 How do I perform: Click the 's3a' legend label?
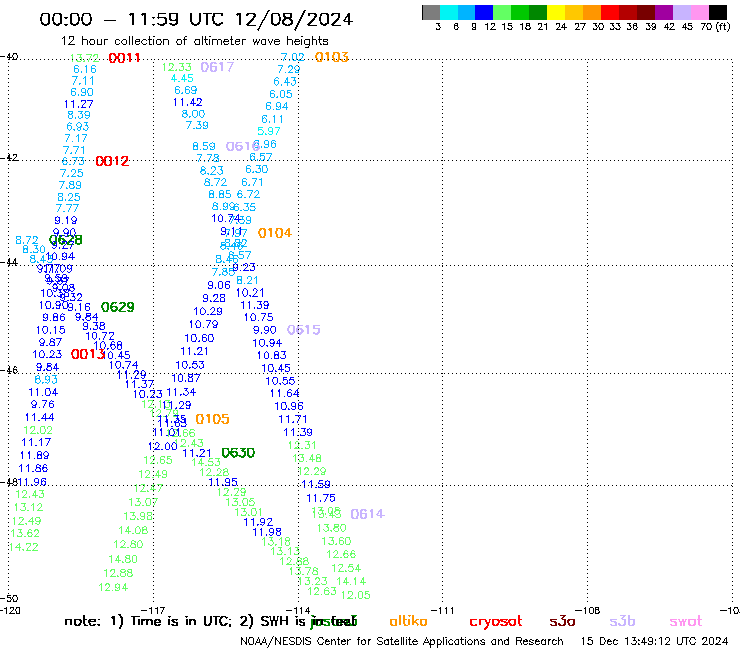coord(562,622)
